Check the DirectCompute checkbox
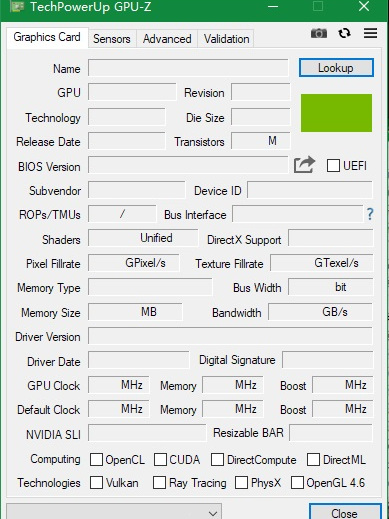Screen dimensions: 389x519 click(x=217, y=459)
